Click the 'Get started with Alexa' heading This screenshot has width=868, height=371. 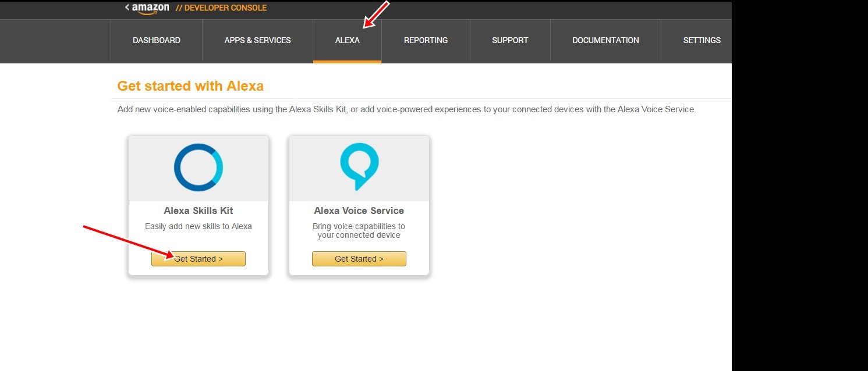click(x=190, y=86)
